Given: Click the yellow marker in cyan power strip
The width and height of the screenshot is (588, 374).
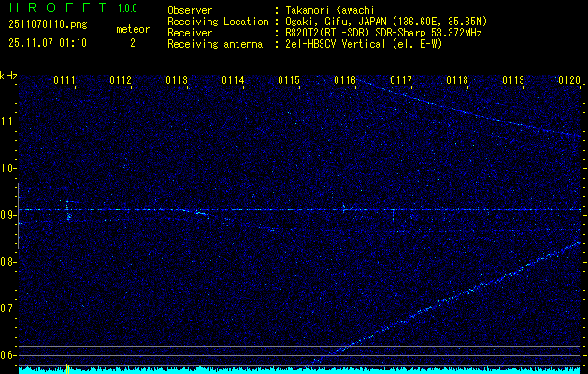Looking at the screenshot, I should [x=68, y=368].
